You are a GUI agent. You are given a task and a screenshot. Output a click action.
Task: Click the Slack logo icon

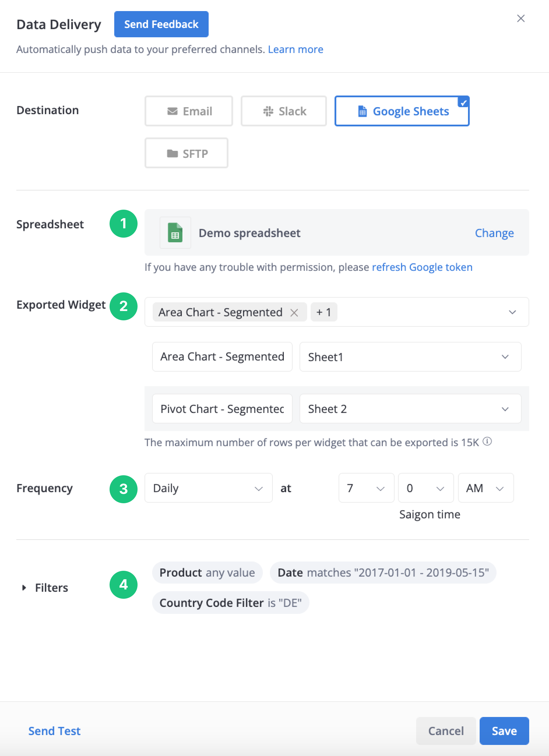[268, 111]
